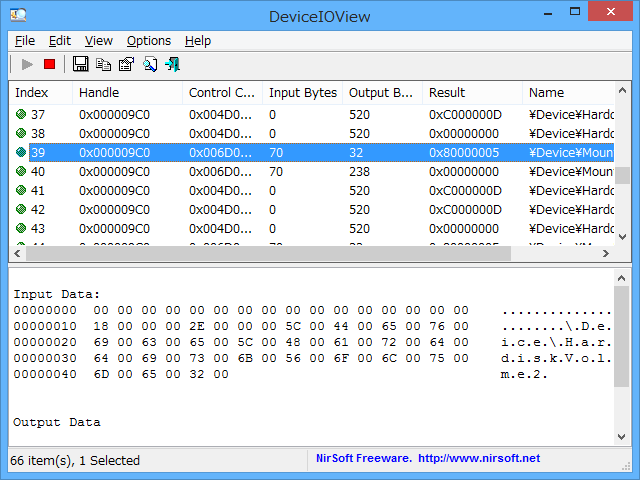The height and width of the screenshot is (480, 640).
Task: Click the Start Capture play icon
Action: (x=27, y=64)
